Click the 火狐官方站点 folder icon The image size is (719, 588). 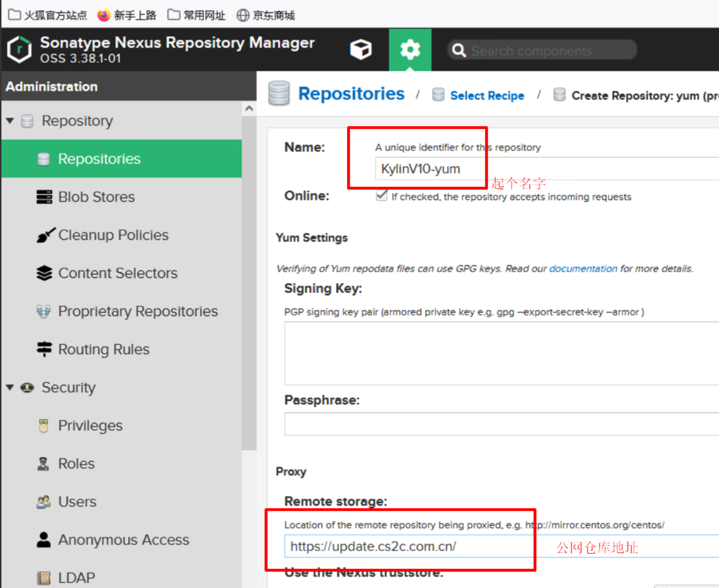[14, 15]
